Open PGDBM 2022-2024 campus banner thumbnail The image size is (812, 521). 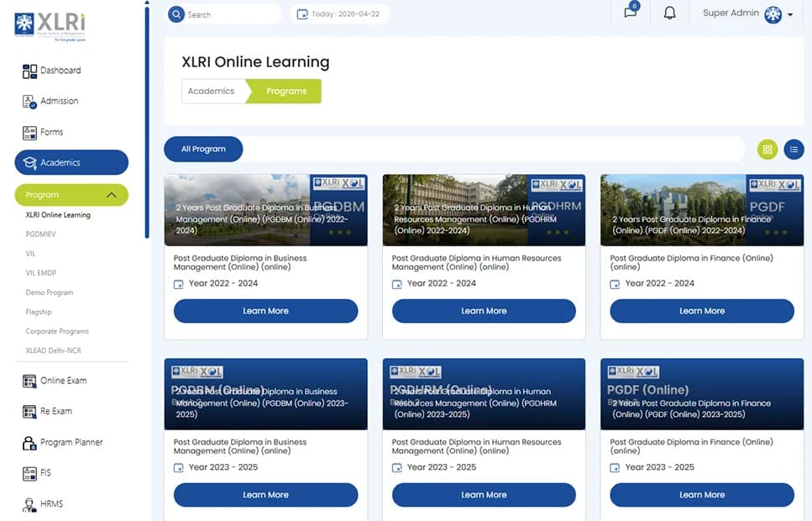point(265,210)
